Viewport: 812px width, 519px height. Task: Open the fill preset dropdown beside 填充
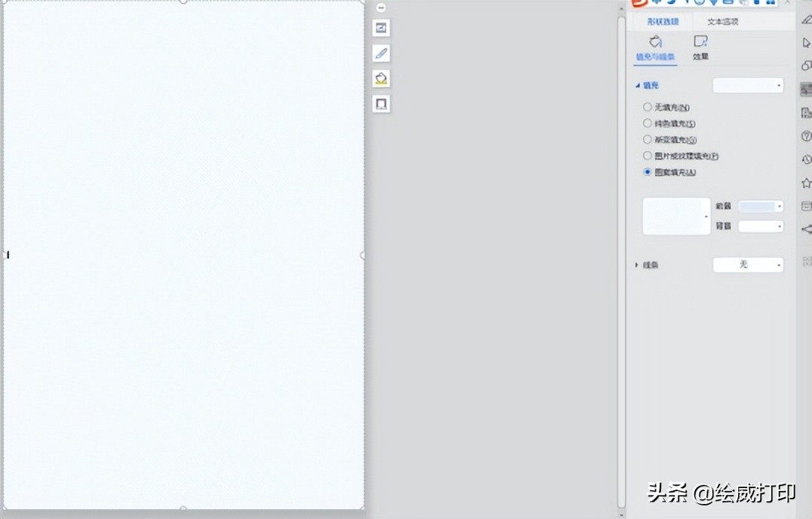click(x=749, y=85)
